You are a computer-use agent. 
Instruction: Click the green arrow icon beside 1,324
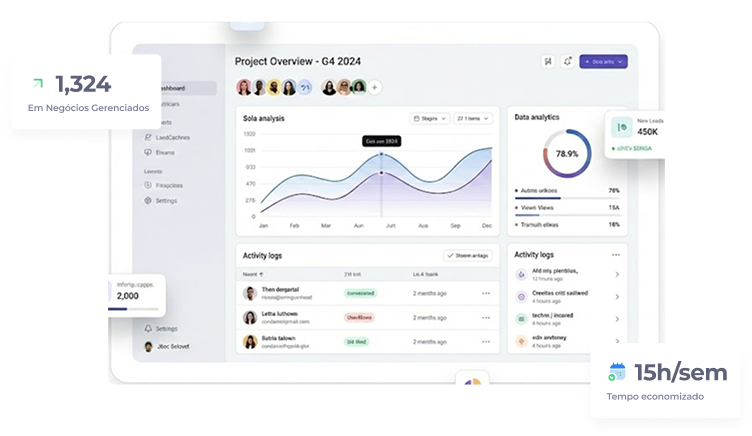38,83
